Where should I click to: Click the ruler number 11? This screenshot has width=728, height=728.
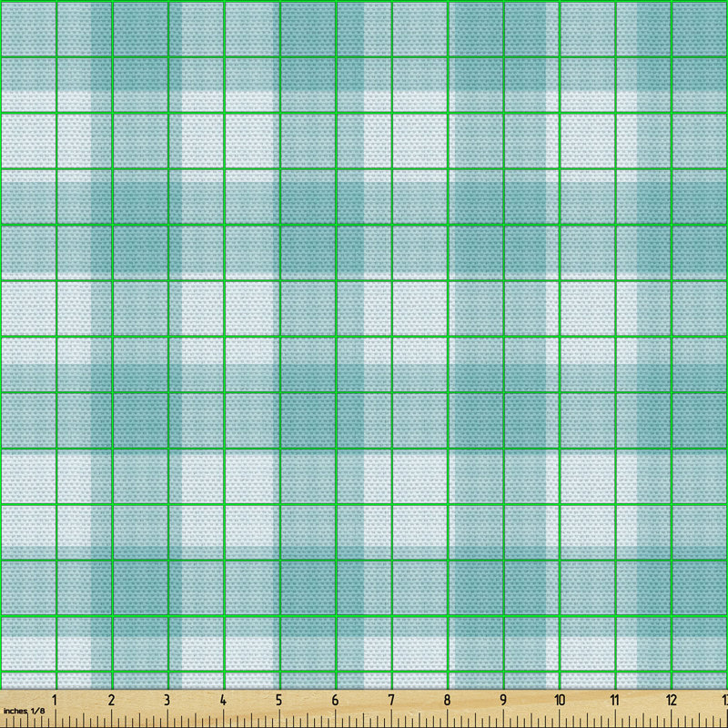615,700
